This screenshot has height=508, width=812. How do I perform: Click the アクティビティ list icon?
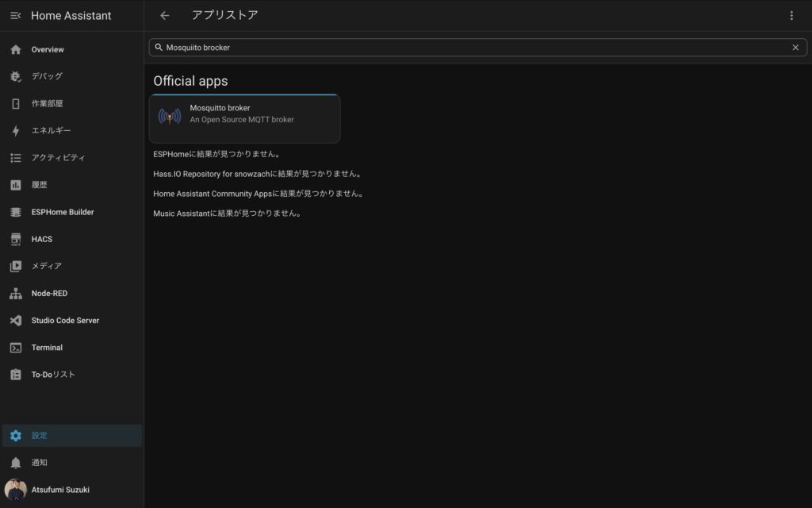point(15,158)
